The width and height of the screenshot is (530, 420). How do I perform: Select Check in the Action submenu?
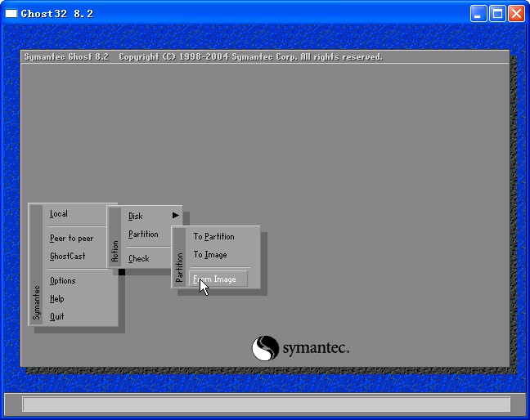139,259
